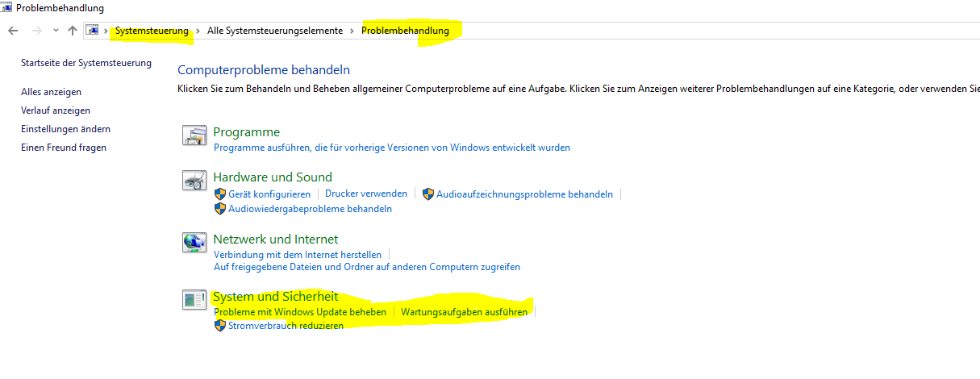Open the Hardware und Sound heading
The height and width of the screenshot is (379, 980).
[273, 177]
